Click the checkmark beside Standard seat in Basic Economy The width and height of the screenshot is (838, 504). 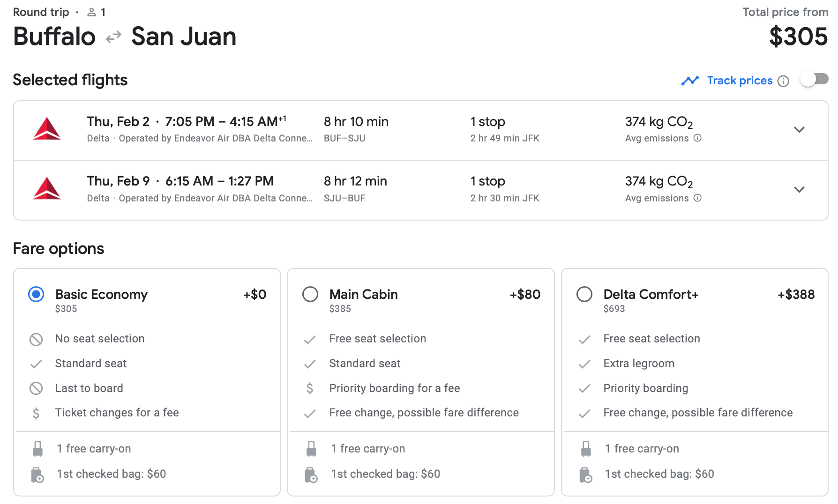(36, 364)
